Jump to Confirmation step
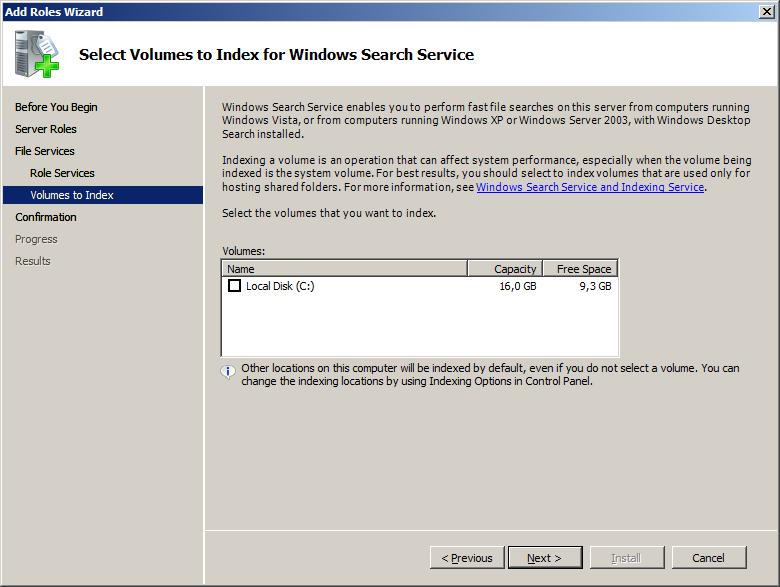The height and width of the screenshot is (587, 780). coord(46,217)
